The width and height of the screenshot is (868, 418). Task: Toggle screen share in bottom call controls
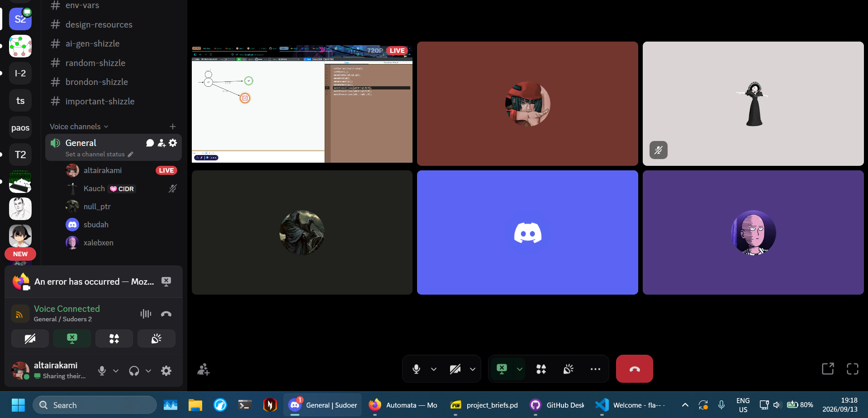tap(502, 369)
